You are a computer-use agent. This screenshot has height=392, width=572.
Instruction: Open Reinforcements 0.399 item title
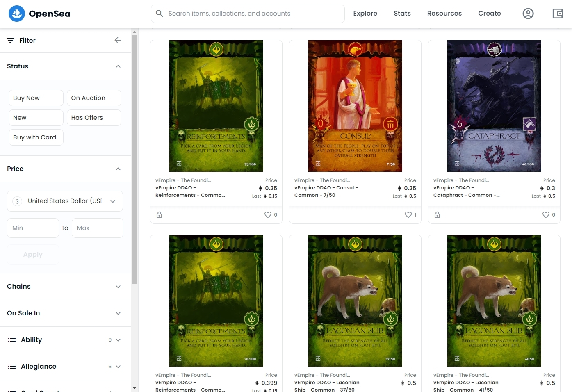tap(190, 386)
